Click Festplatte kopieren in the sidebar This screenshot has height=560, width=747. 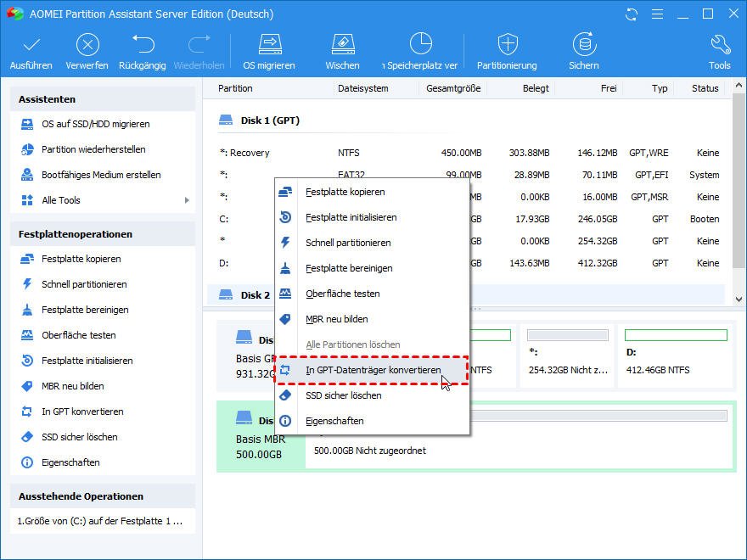(81, 259)
